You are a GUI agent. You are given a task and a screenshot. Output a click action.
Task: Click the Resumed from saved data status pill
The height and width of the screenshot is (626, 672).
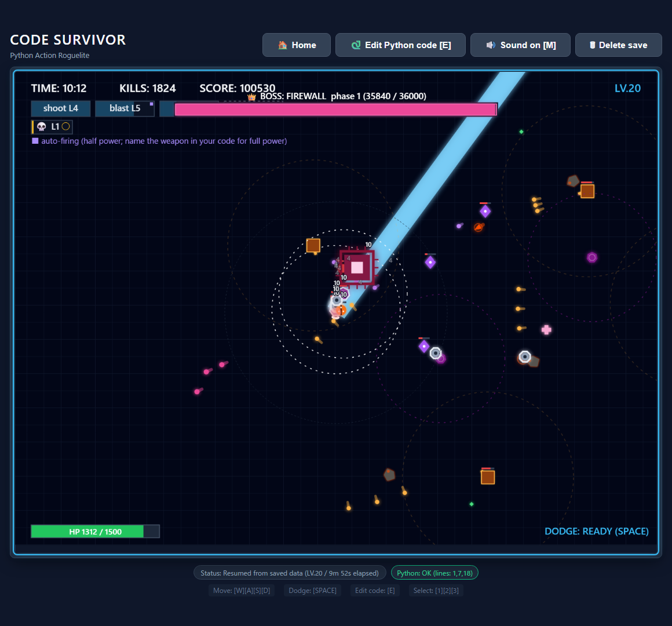290,573
